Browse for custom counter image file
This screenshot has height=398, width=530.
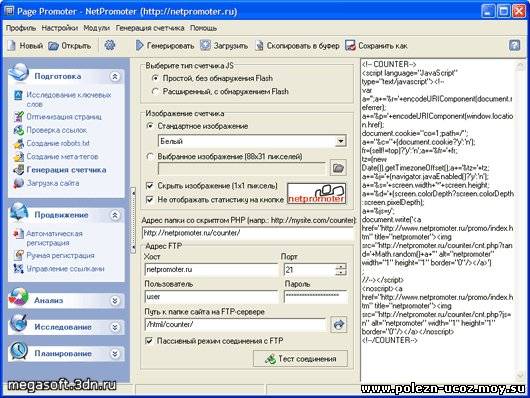(338, 168)
